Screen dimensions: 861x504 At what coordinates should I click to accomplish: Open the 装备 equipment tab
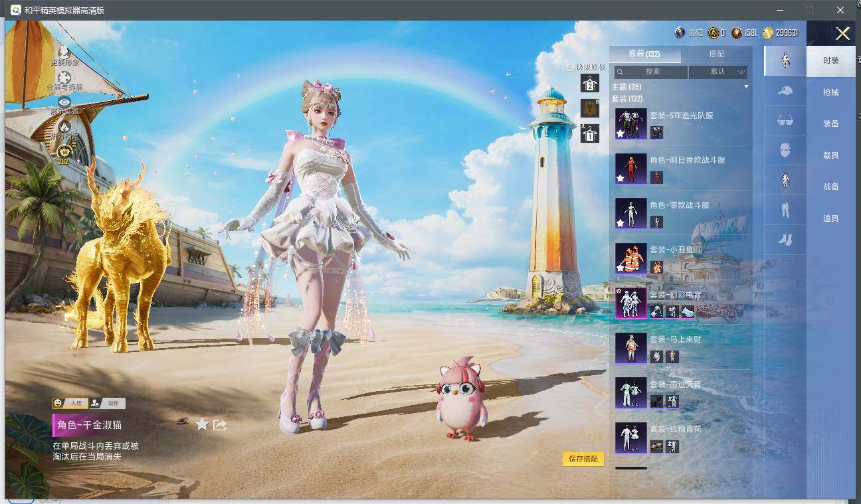(831, 124)
